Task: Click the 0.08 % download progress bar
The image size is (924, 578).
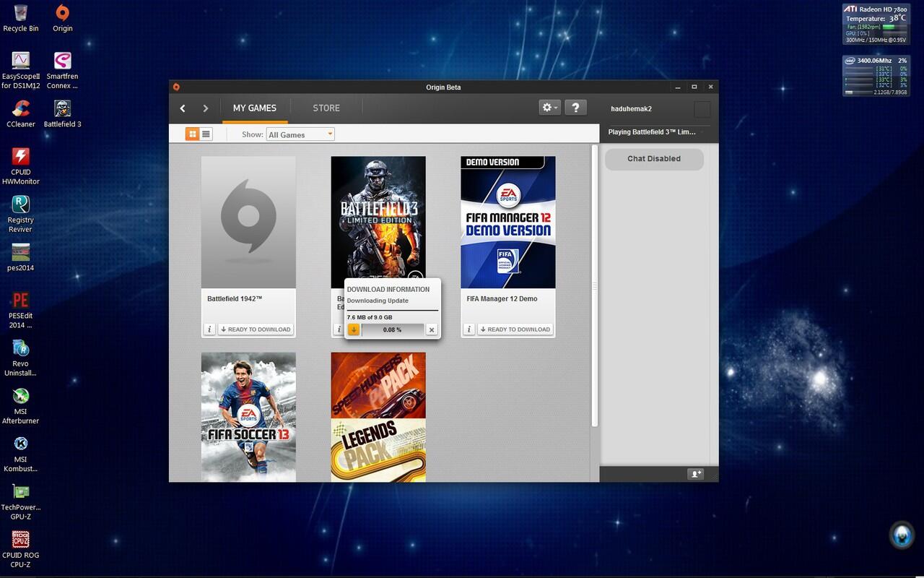Action: point(393,329)
